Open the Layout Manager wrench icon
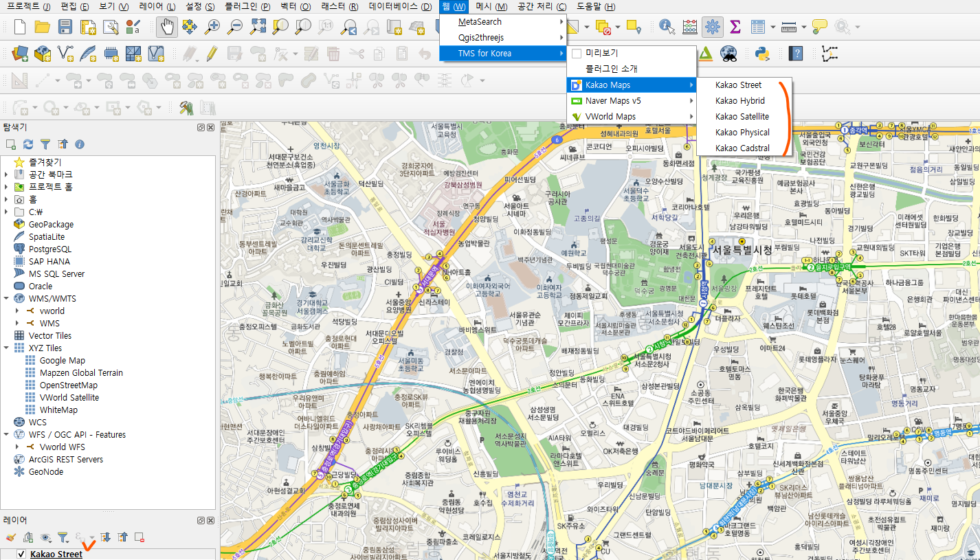Image resolution: width=980 pixels, height=560 pixels. tap(111, 27)
